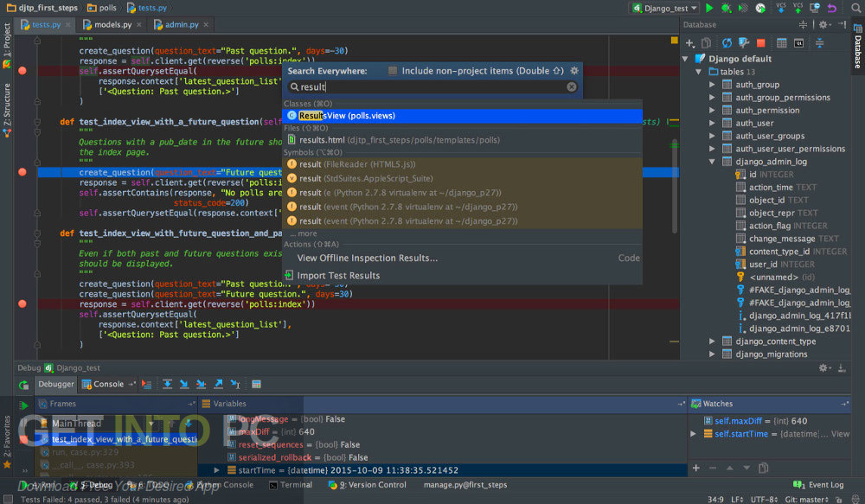
Task: Hide the Database panel with the arrow-bar icon
Action: tap(842, 24)
